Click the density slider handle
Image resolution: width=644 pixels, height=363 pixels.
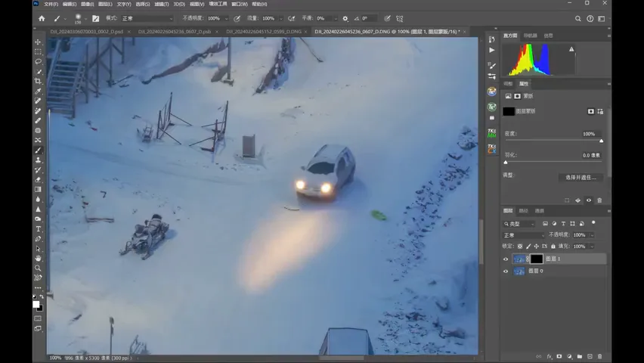601,141
